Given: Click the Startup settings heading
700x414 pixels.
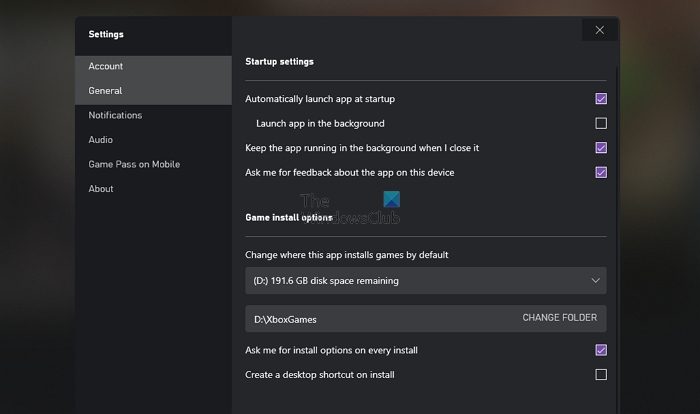Looking at the screenshot, I should pyautogui.click(x=279, y=62).
